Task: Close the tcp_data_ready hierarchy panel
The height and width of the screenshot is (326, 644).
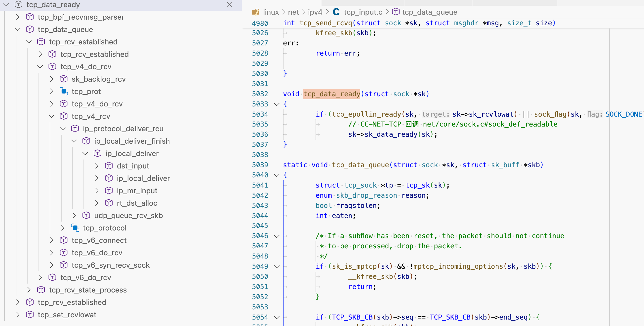Action: click(229, 4)
